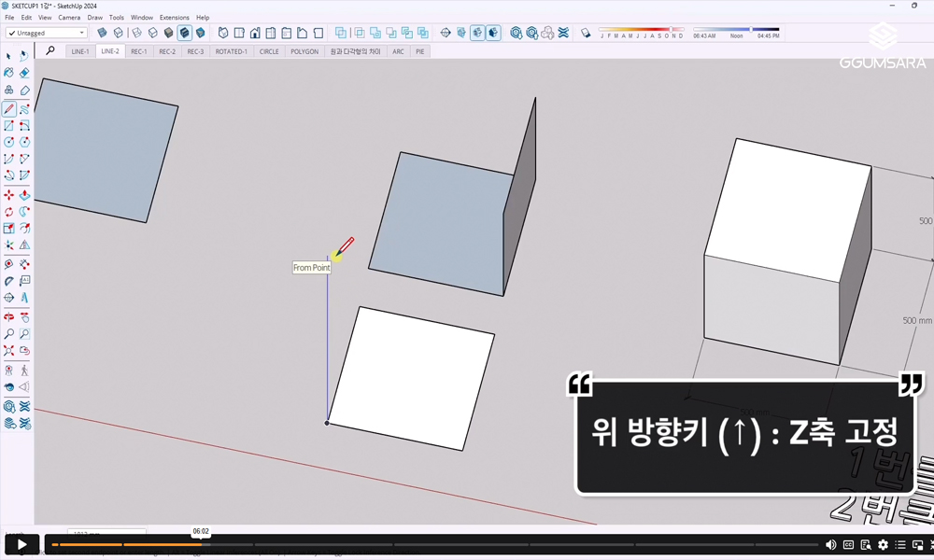Screen dimensions: 934x560
Task: Switch to REC-2 scene tab
Action: tap(167, 51)
